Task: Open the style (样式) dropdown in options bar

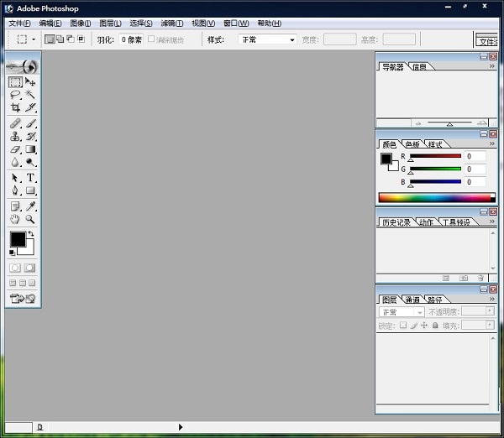Action: pyautogui.click(x=268, y=39)
